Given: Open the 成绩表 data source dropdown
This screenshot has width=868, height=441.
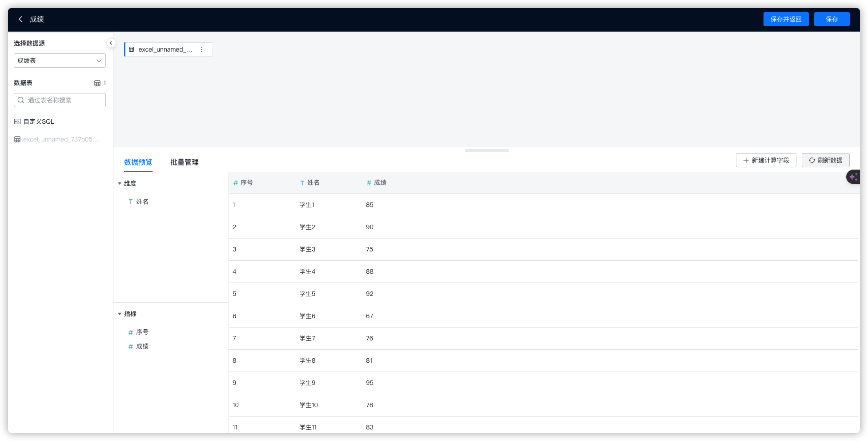Looking at the screenshot, I should click(x=60, y=61).
